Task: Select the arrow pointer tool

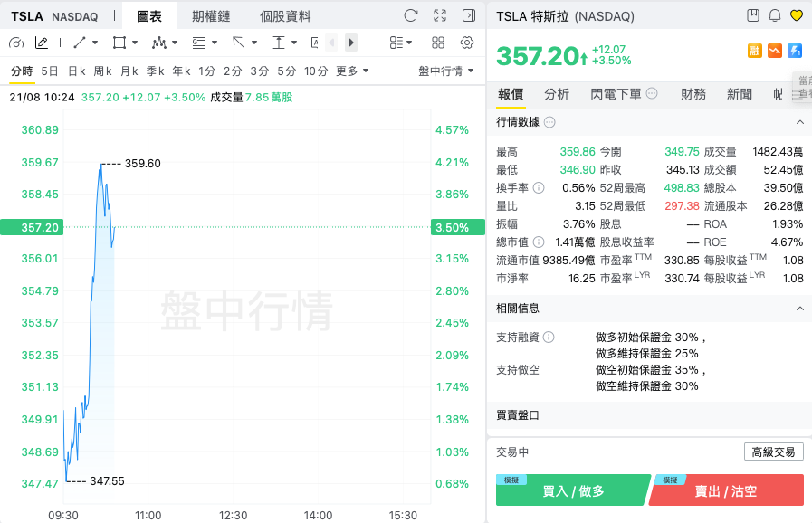Action: pos(238,43)
